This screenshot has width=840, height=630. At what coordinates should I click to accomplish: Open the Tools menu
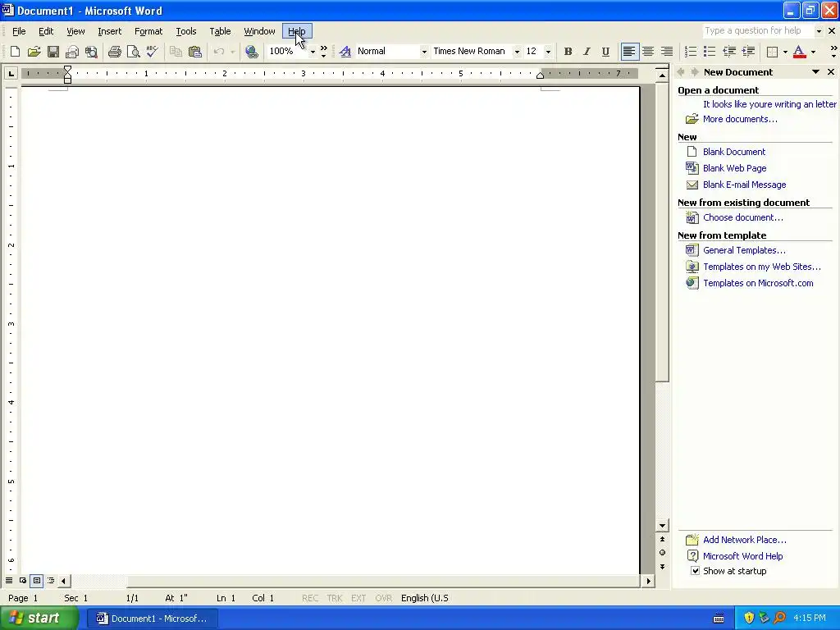point(186,31)
